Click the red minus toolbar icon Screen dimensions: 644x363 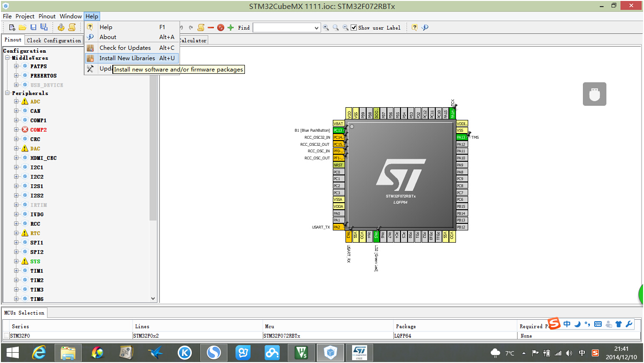(x=211, y=28)
